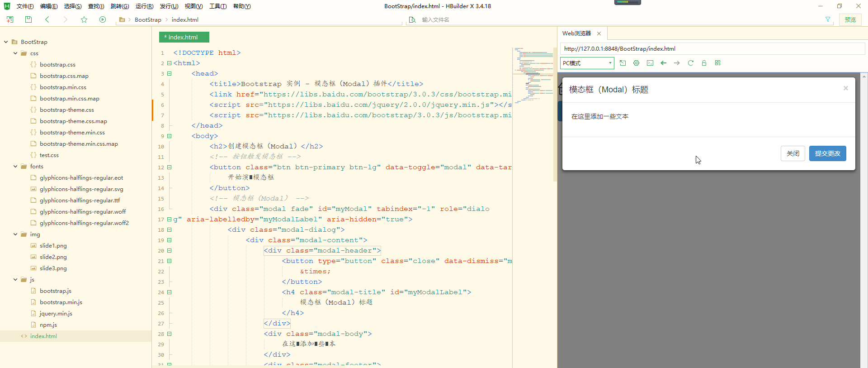Fold the head block on line 3
Image resolution: width=868 pixels, height=368 pixels.
click(170, 73)
